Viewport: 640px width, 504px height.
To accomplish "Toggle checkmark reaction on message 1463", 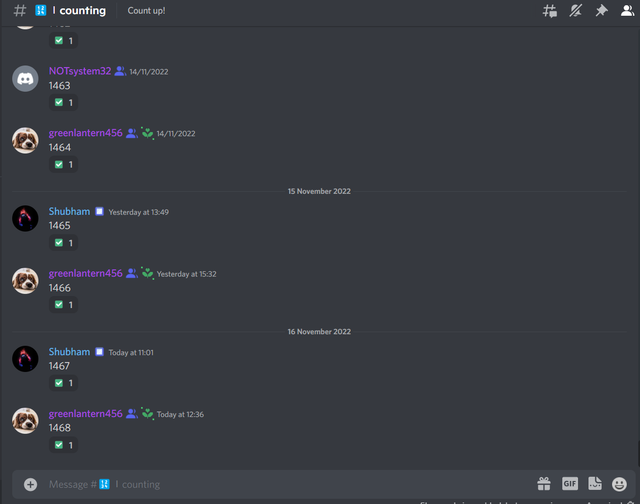I will click(x=64, y=102).
